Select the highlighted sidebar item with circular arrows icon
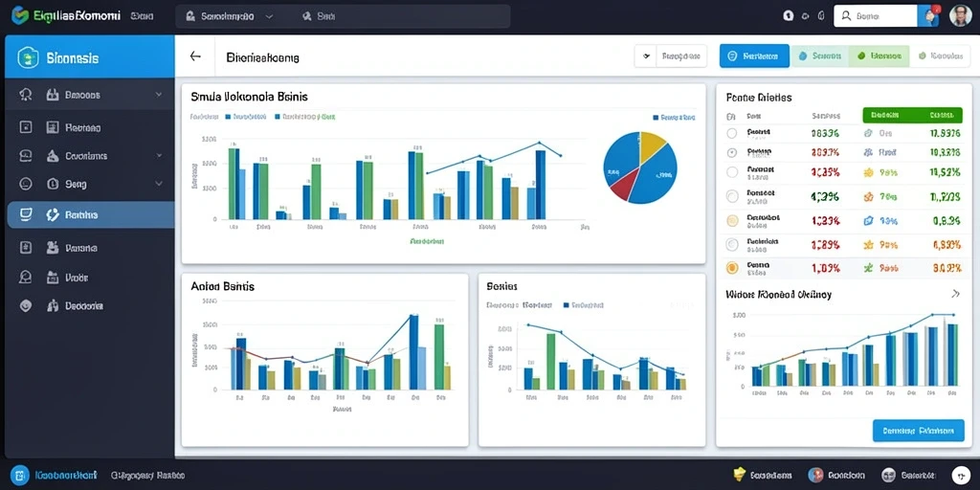Viewport: 980px width, 490px height. [x=91, y=215]
